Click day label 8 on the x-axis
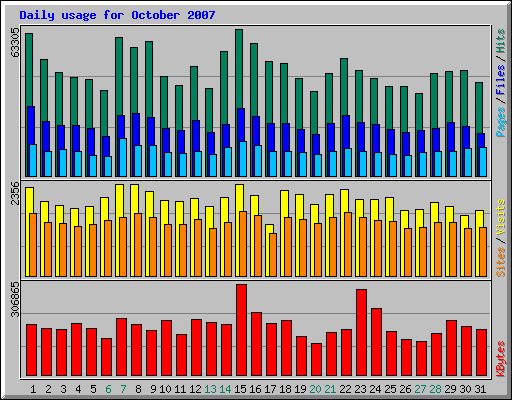 pyautogui.click(x=138, y=389)
